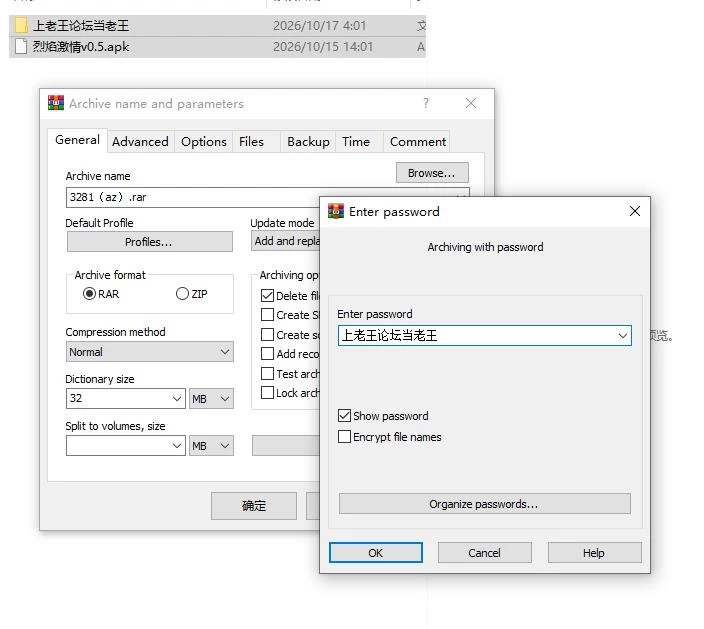Select the ZIP archive format
Screen dimensions: 704x629
pos(182,294)
